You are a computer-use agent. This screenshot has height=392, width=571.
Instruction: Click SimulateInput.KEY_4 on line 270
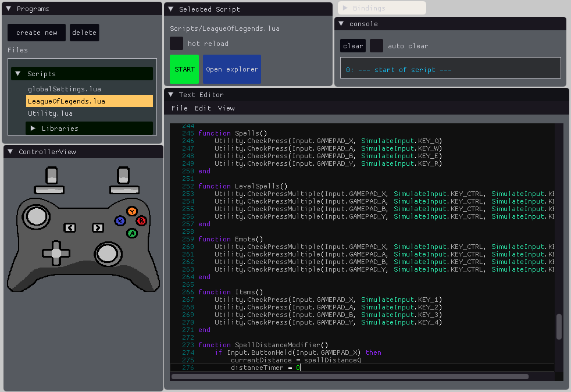[400, 322]
